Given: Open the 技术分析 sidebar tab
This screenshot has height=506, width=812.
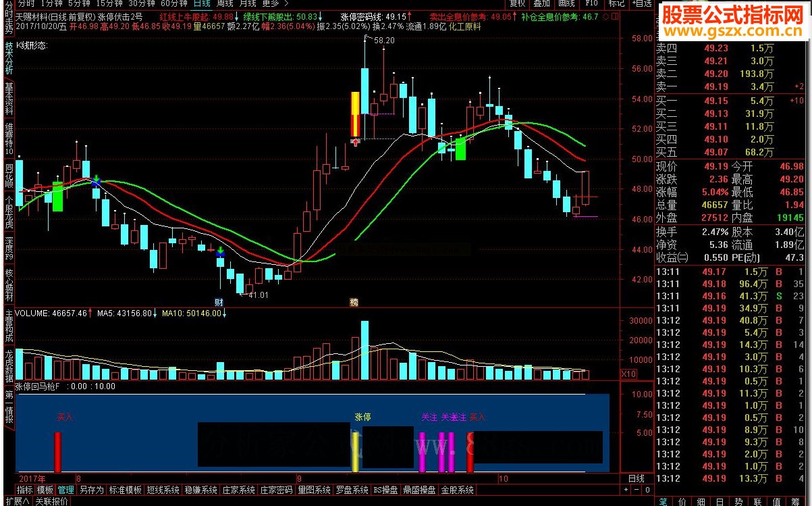Looking at the screenshot, I should click(x=8, y=59).
